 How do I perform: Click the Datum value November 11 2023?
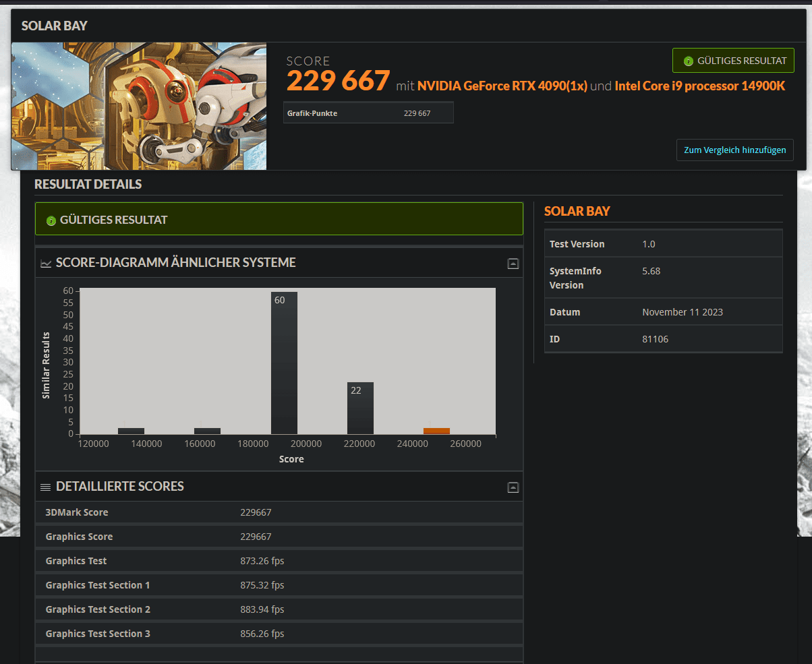[x=683, y=312]
